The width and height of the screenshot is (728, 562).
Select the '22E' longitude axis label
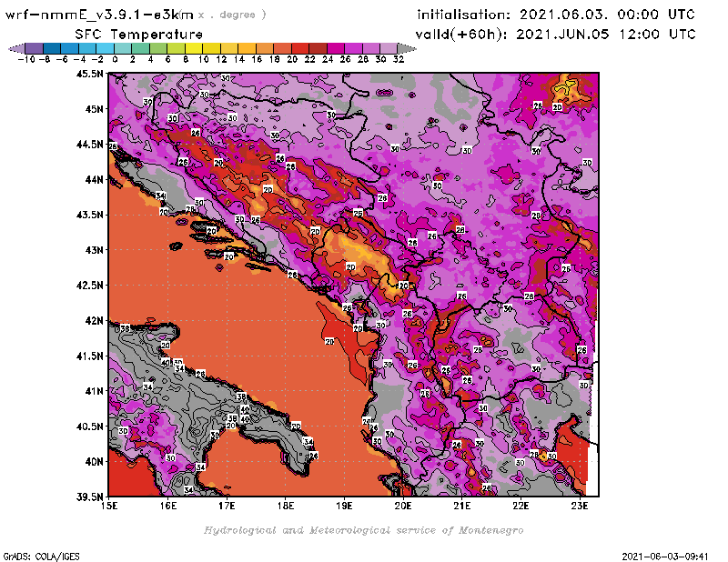pos(521,506)
